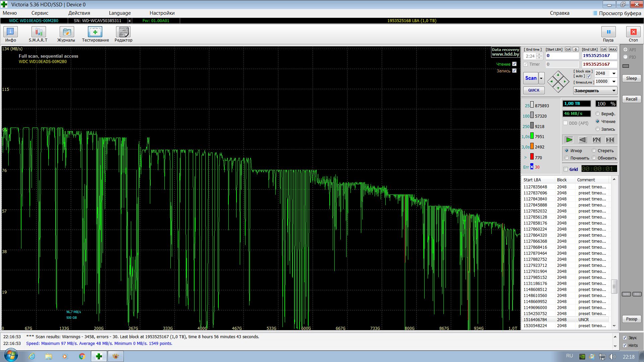Uncheck the Чтение graph checkbox
644x362 pixels.
pyautogui.click(x=514, y=64)
